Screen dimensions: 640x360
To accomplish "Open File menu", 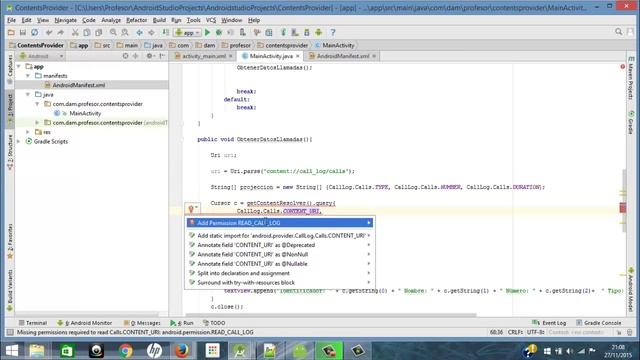I will [x=11, y=20].
